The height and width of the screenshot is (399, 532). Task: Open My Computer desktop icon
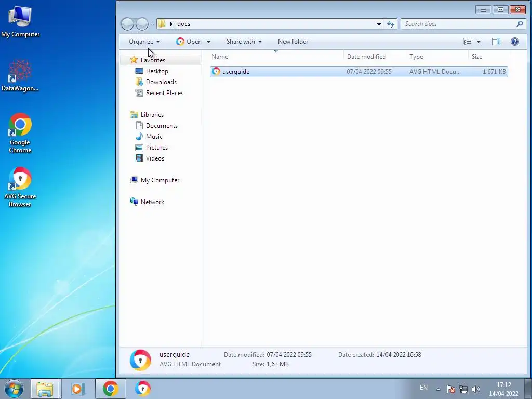coord(20,21)
